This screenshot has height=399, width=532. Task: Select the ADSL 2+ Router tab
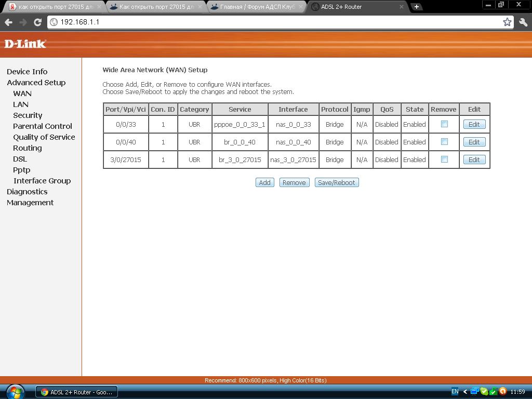(356, 7)
